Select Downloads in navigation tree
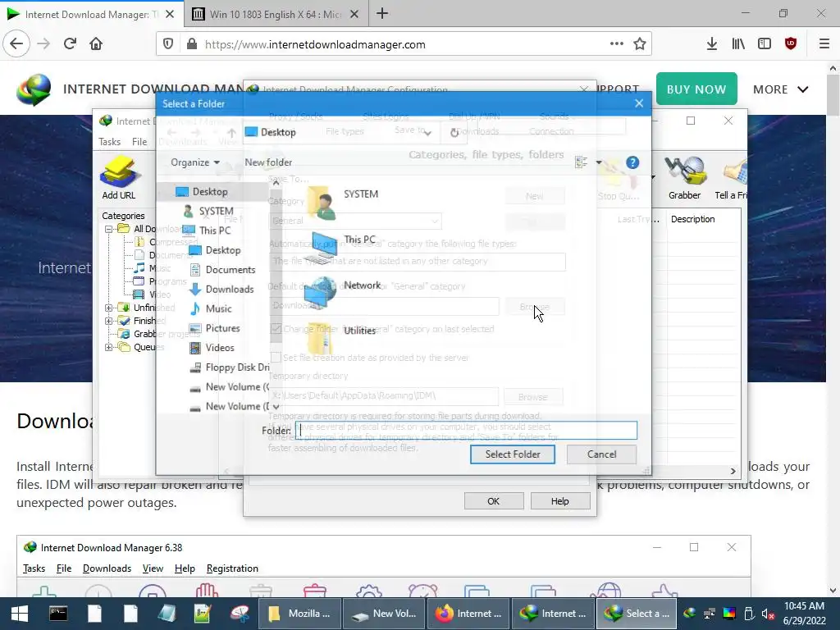Image resolution: width=840 pixels, height=630 pixels. [x=230, y=290]
